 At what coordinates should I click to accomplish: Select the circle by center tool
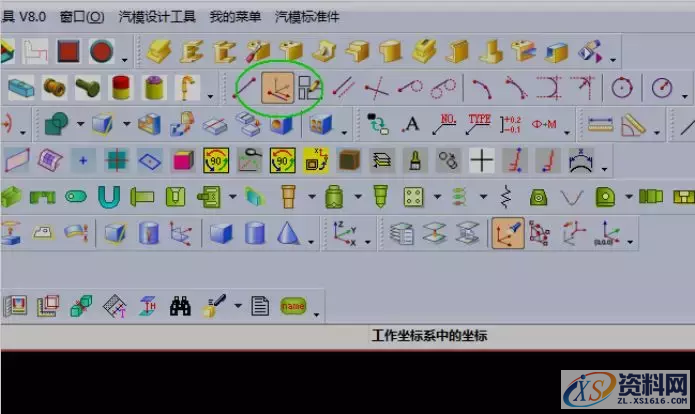coord(622,88)
